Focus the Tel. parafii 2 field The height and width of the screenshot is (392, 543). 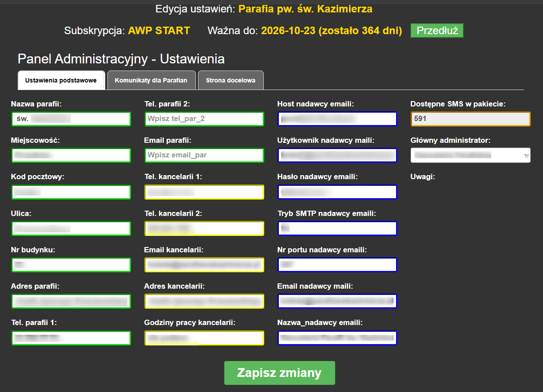point(204,119)
